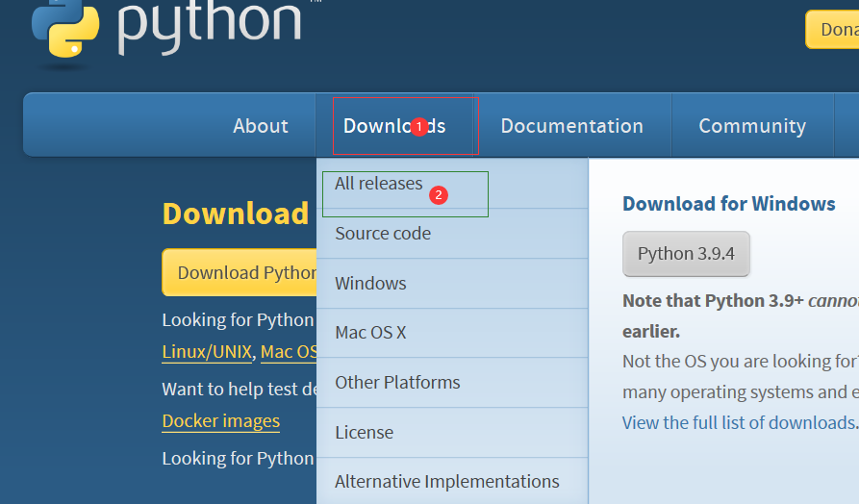This screenshot has width=859, height=504.
Task: Click the Donate button
Action: (x=832, y=30)
